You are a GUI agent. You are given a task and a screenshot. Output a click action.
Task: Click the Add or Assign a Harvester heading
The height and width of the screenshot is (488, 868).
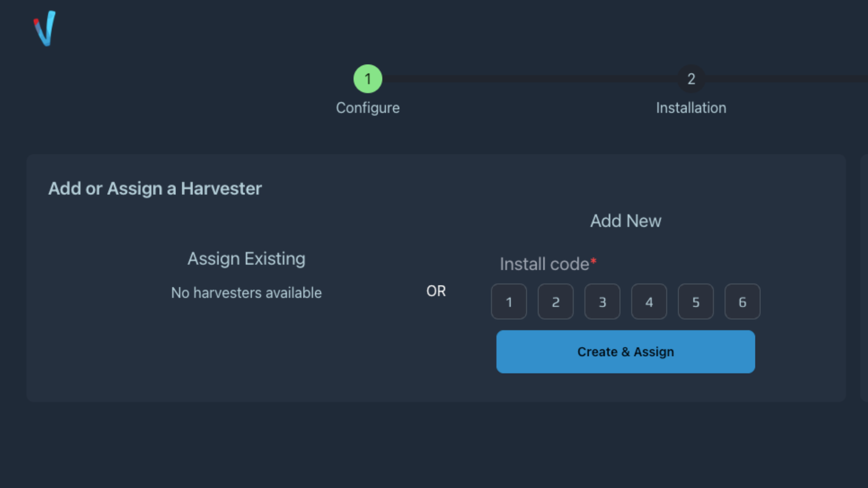tap(155, 188)
